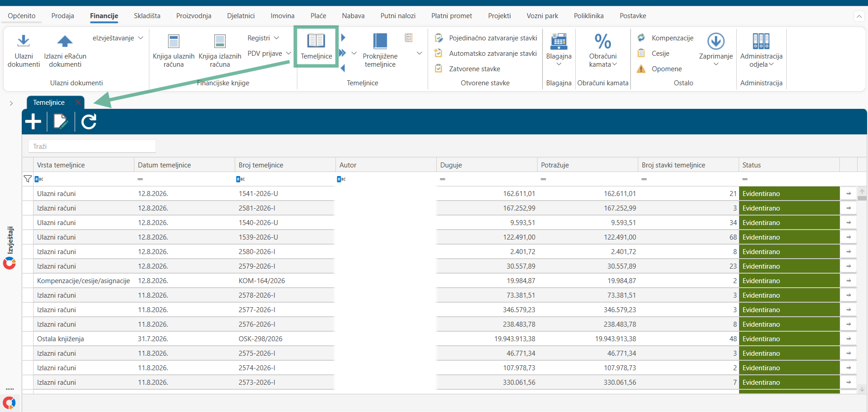Viewport: 868px width, 412px height.
Task: Open the Datum temeljnice filter operator
Action: coord(140,179)
